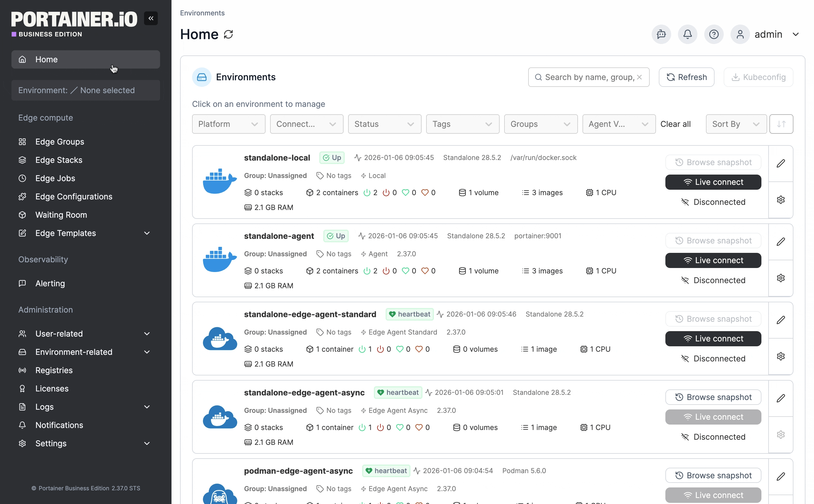This screenshot has width=814, height=504.
Task: Collapse the sidebar with double-chevron icon
Action: pos(151,18)
